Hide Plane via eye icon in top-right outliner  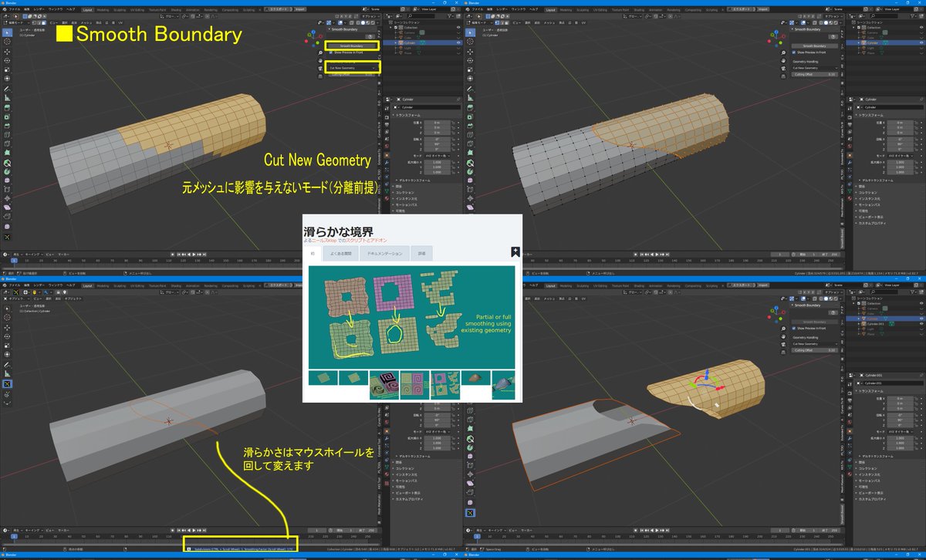point(921,53)
